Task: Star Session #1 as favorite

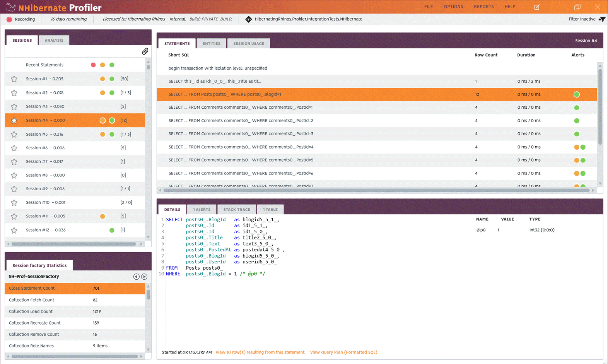Action: (x=14, y=79)
